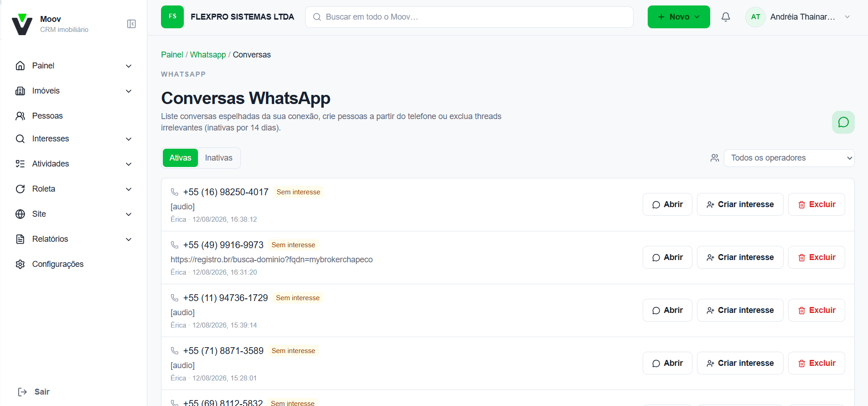This screenshot has height=406, width=868.
Task: Click timestamp 12/08/2026, 16:38:12
Action: point(224,219)
